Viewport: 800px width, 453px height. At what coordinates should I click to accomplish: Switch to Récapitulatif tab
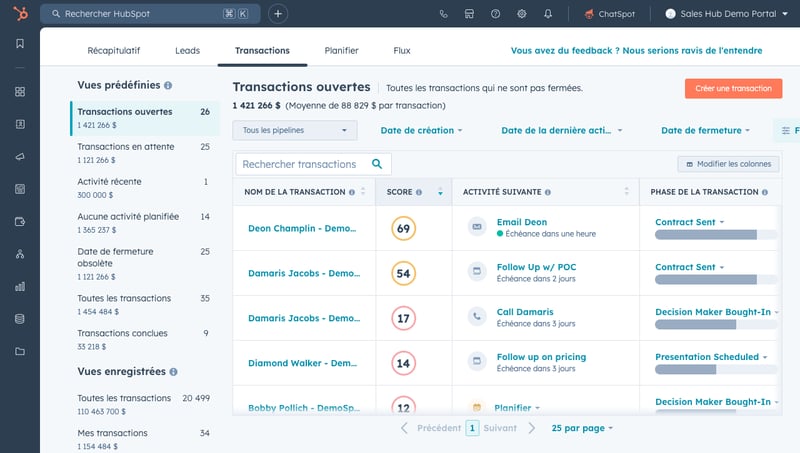click(114, 51)
